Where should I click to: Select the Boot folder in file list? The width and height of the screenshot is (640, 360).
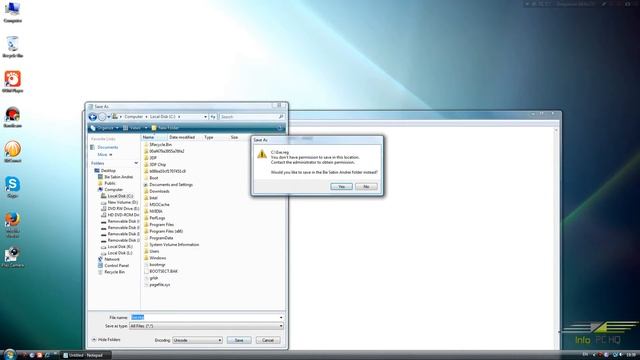pyautogui.click(x=151, y=178)
